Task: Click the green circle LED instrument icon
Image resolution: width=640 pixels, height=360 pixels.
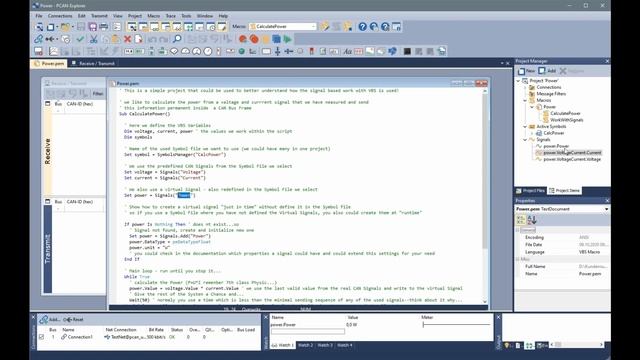Action: [x=242, y=51]
